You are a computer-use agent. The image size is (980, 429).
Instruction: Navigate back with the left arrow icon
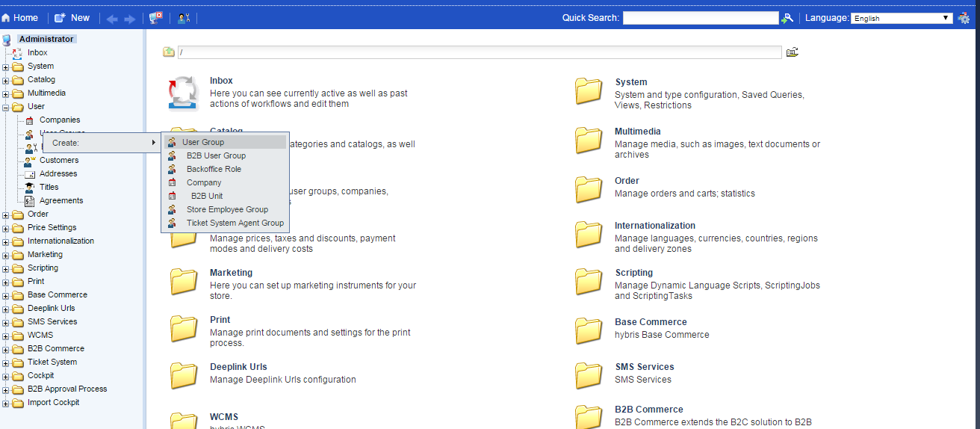click(x=112, y=19)
